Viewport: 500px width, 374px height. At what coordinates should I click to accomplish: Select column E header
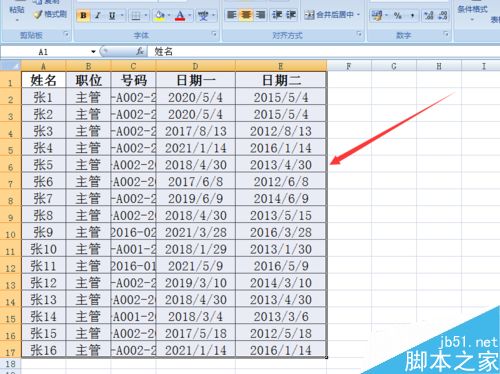281,66
